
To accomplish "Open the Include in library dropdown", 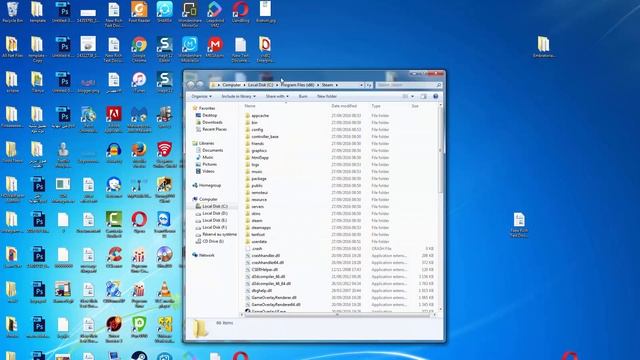I will click(239, 96).
